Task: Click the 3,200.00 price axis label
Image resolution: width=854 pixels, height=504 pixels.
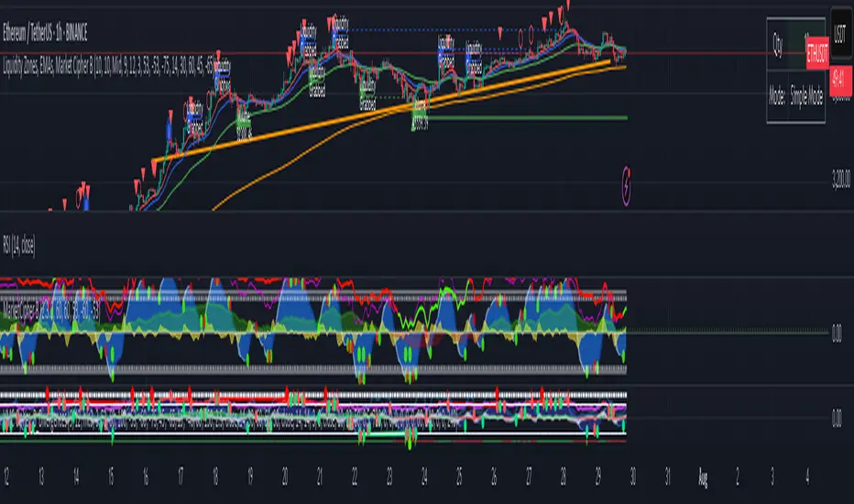Action: click(x=841, y=180)
